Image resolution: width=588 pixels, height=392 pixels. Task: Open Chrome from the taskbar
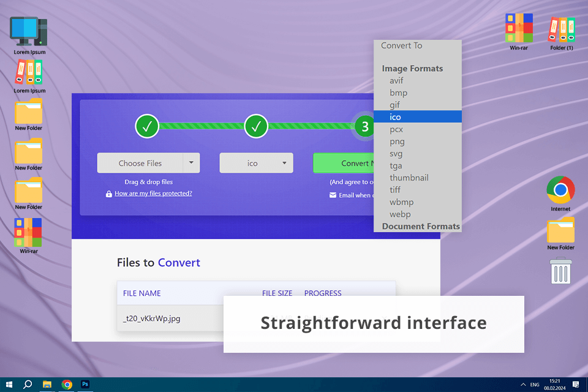point(67,385)
